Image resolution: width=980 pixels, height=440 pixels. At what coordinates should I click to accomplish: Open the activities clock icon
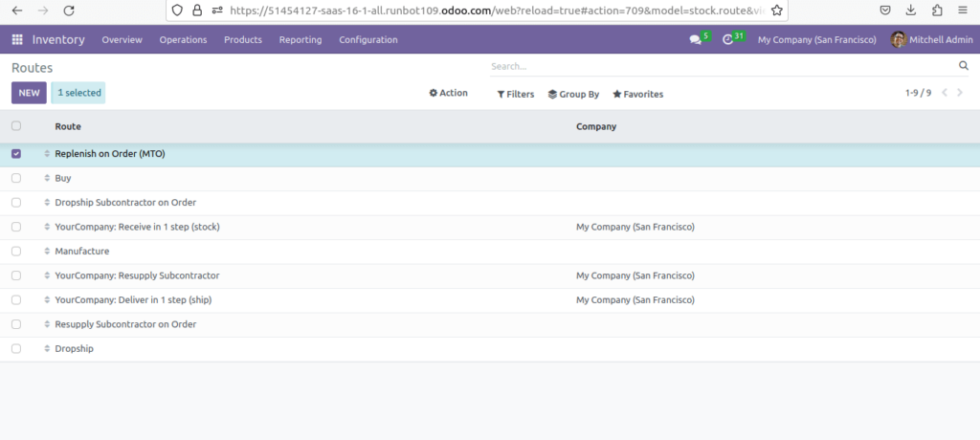727,39
